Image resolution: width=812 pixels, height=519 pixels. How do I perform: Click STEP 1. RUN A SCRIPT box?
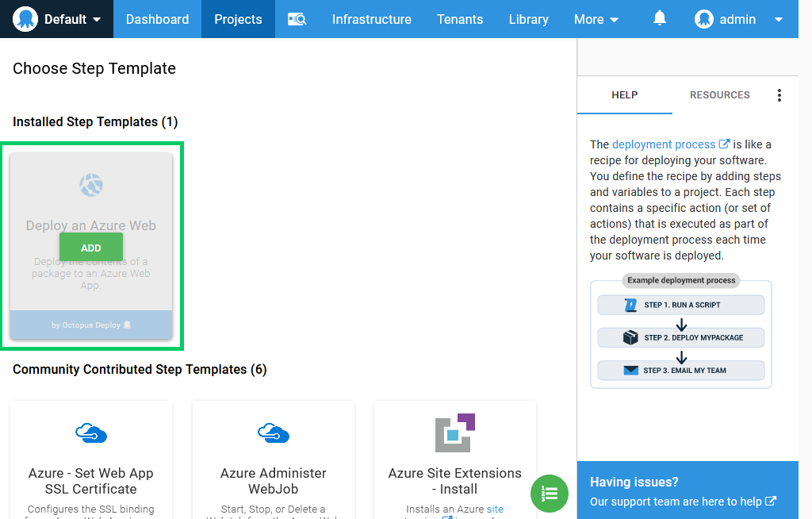681,305
